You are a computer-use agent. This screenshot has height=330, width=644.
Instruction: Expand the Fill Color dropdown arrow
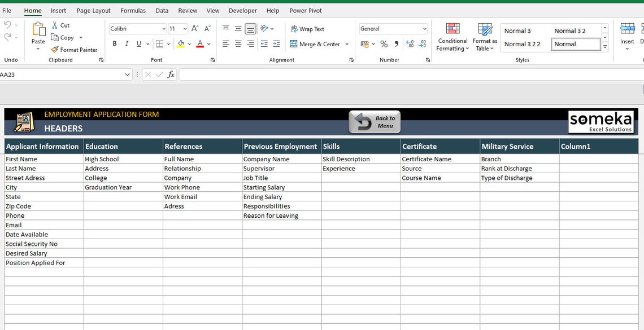[x=189, y=43]
